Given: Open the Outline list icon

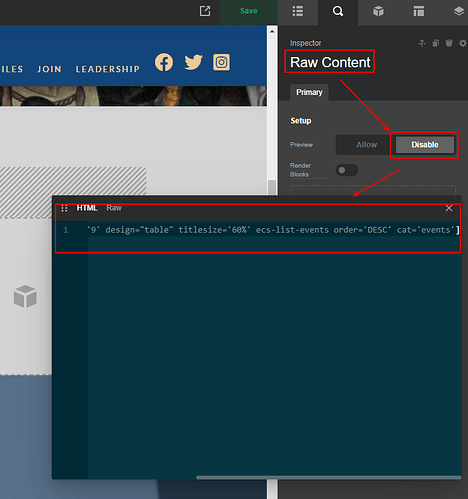Looking at the screenshot, I should [x=298, y=11].
